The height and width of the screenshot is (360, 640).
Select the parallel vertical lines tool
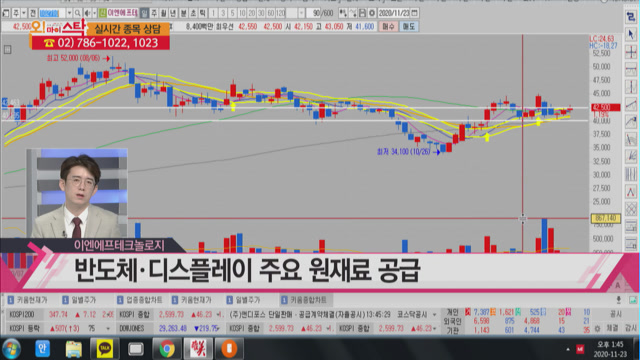[631, 174]
